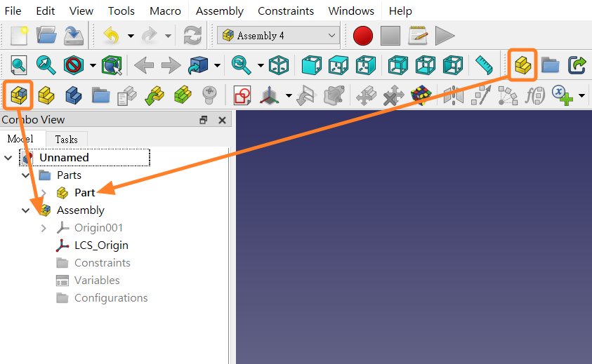Collapse the Parts folder in tree
The height and width of the screenshot is (364, 592).
pyautogui.click(x=26, y=175)
